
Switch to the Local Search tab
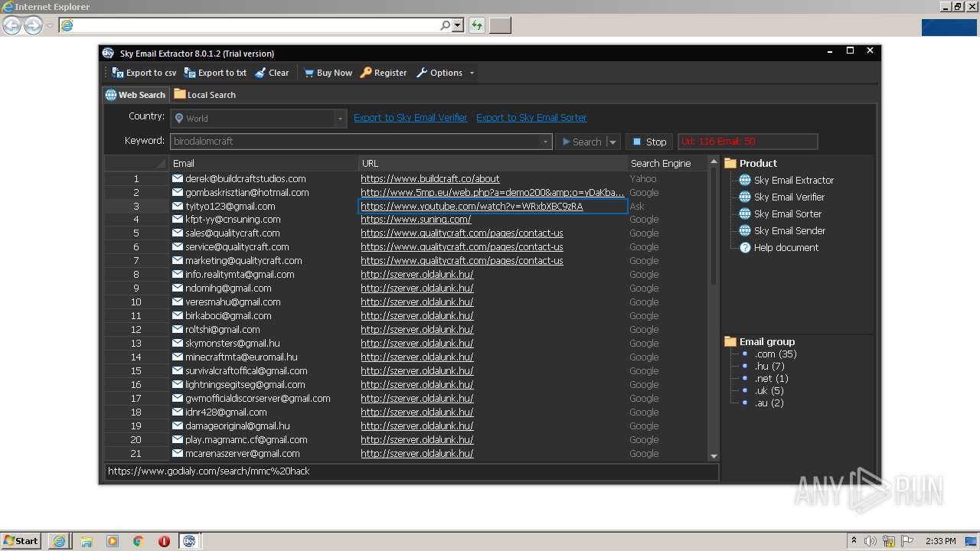pyautogui.click(x=204, y=95)
